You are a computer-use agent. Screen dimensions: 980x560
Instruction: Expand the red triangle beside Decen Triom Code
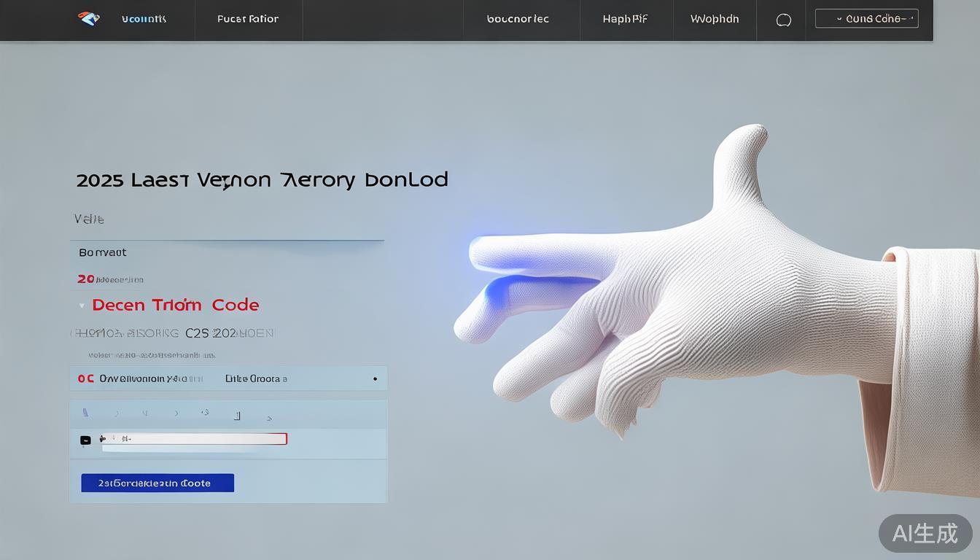(x=82, y=306)
